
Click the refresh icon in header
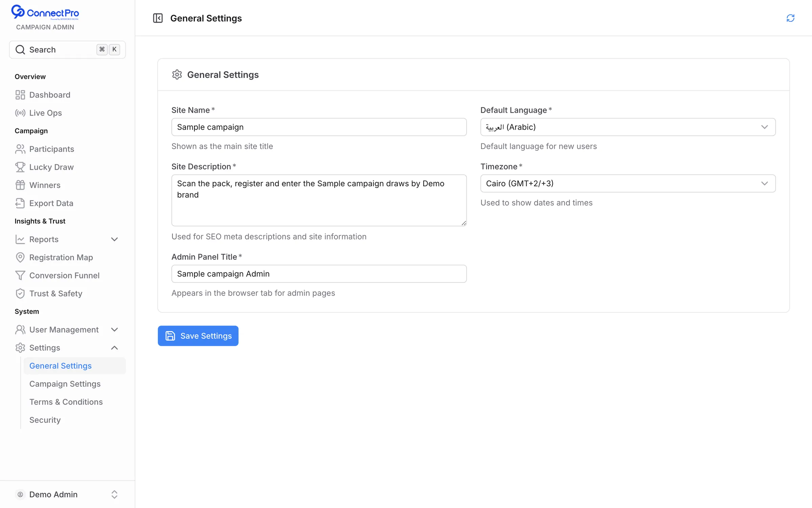[790, 18]
